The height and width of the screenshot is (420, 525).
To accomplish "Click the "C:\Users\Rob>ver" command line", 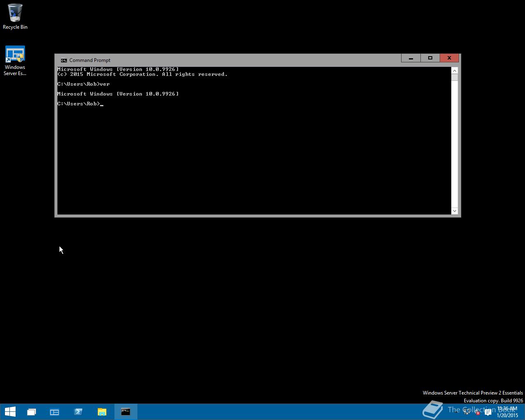I will click(84, 84).
